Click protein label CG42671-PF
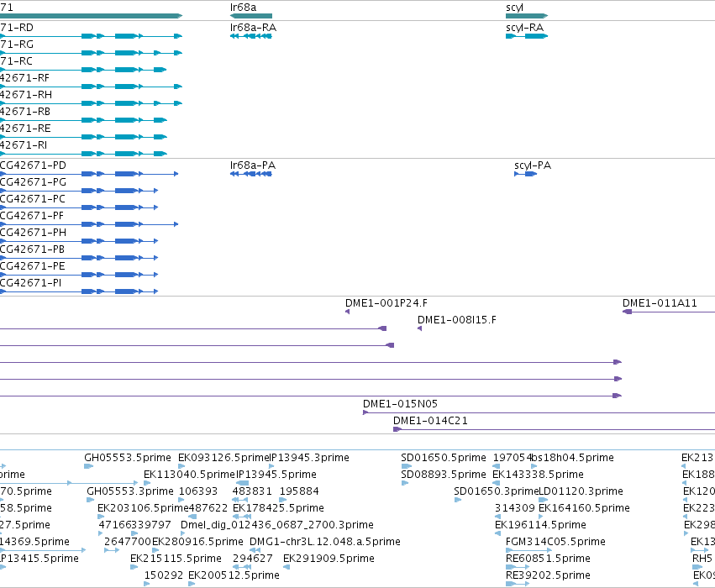Screen dimensions: 715x588 tap(32, 216)
